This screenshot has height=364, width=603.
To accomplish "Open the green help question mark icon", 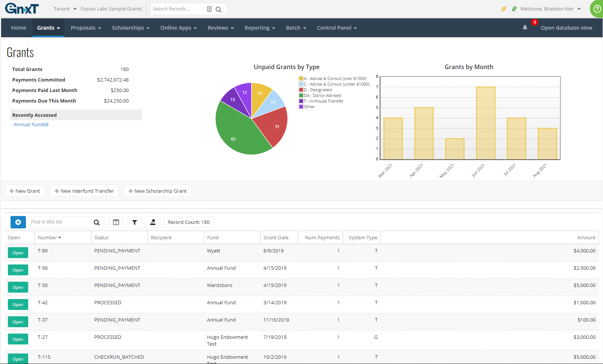I will [597, 9].
